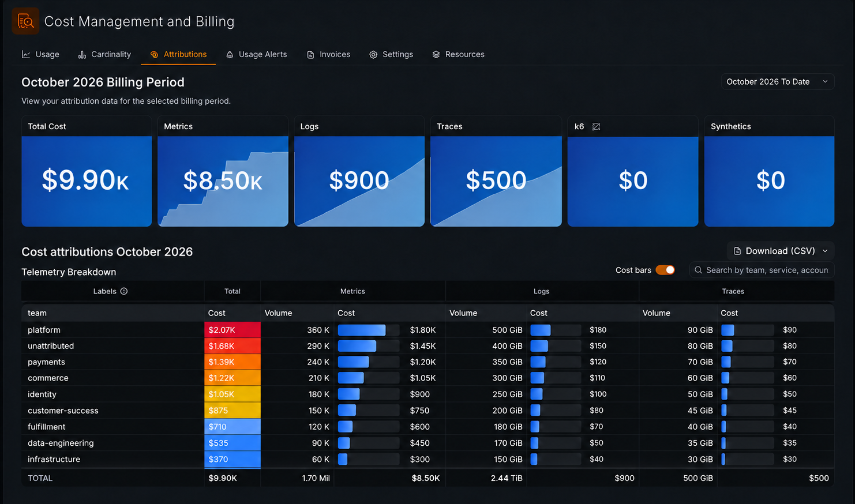Open the Cardinality tab
Image resolution: width=855 pixels, height=504 pixels.
tap(104, 54)
